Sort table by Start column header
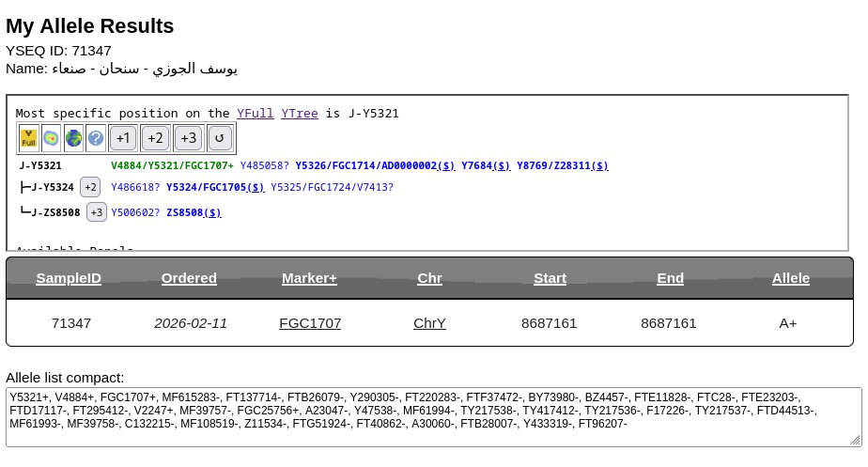 [550, 278]
